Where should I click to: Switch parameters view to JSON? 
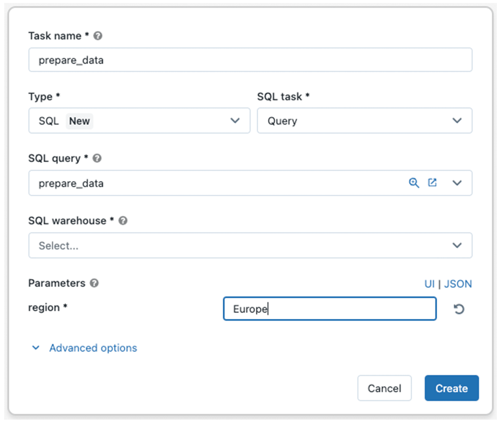458,284
